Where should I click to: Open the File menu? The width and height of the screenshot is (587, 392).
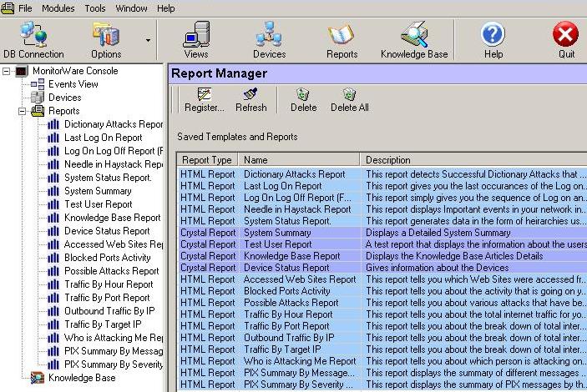tap(25, 8)
